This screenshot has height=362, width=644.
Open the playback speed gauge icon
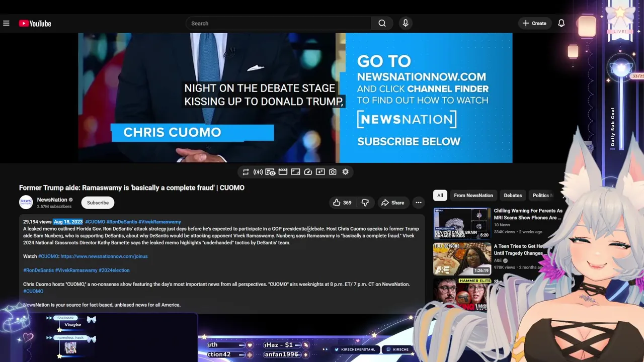(308, 172)
